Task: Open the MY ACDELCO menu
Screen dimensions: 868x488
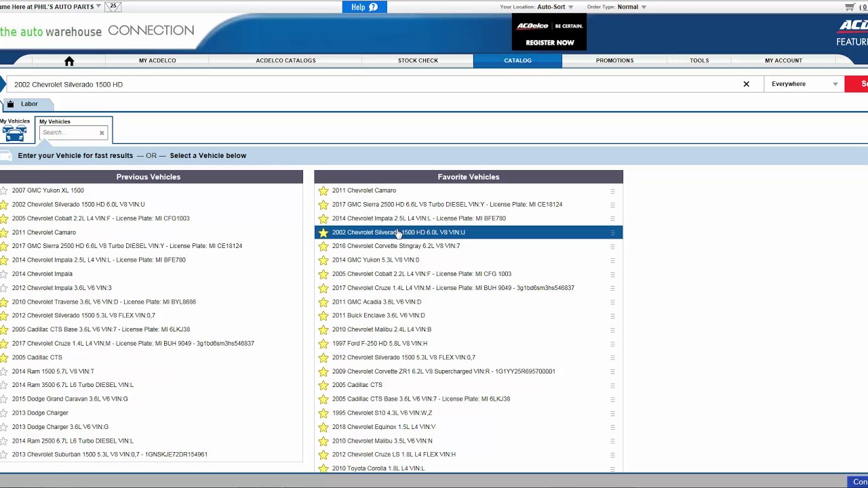Action: coord(157,61)
